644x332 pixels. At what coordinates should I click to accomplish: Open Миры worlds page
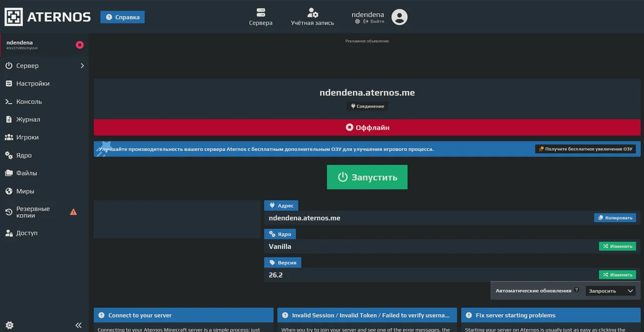coord(44,191)
